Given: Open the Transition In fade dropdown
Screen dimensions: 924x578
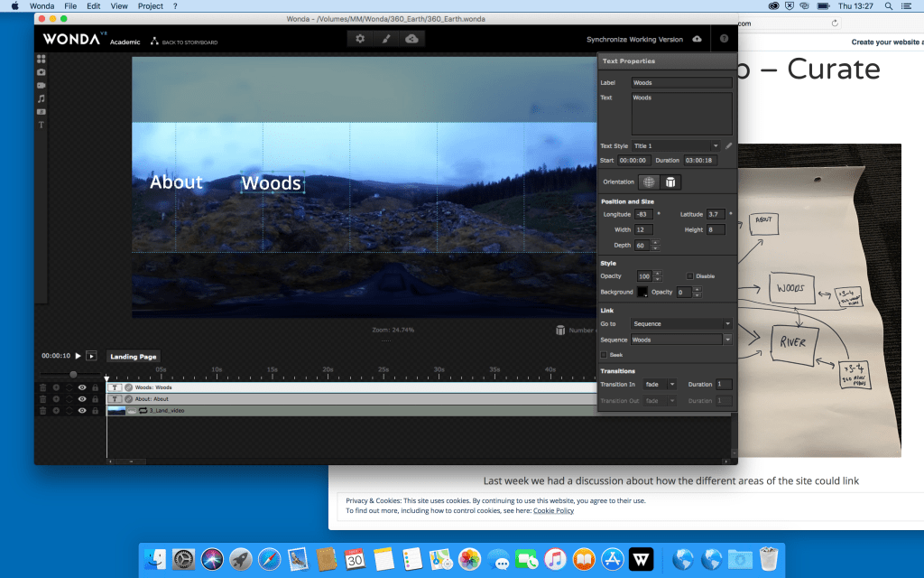Looking at the screenshot, I should coord(660,385).
